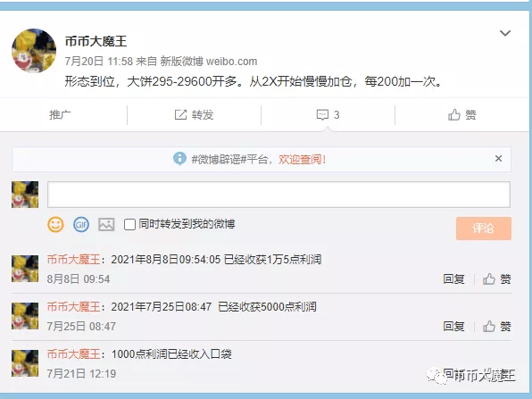Dismiss the 微博辟谣 notice banner
The width and height of the screenshot is (532, 399).
click(x=498, y=159)
